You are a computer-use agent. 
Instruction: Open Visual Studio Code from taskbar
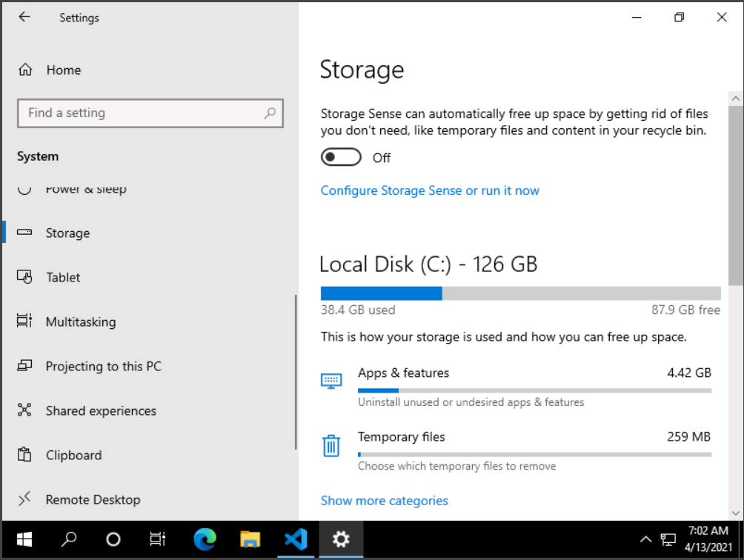tap(296, 539)
